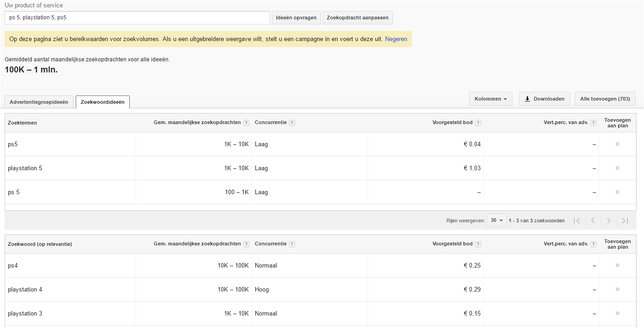Sort Zoekwoord table by Gem. maandelijkse zoekopdrachten
This screenshot has height=328, width=644.
coord(197,244)
